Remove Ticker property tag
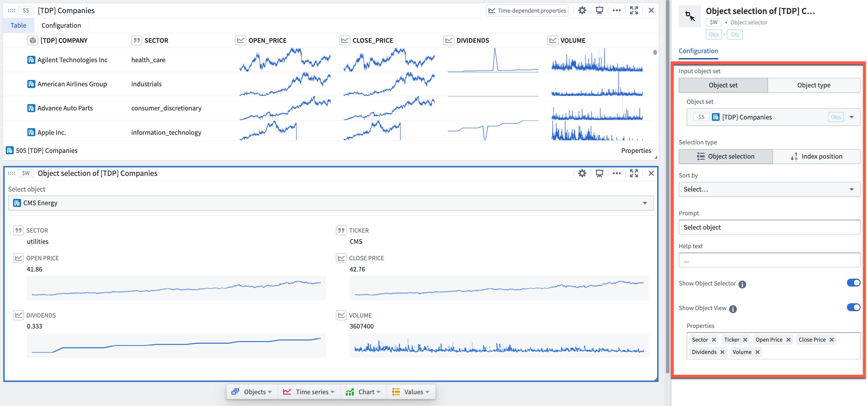Screen dimensions: 868x406 [x=745, y=340]
